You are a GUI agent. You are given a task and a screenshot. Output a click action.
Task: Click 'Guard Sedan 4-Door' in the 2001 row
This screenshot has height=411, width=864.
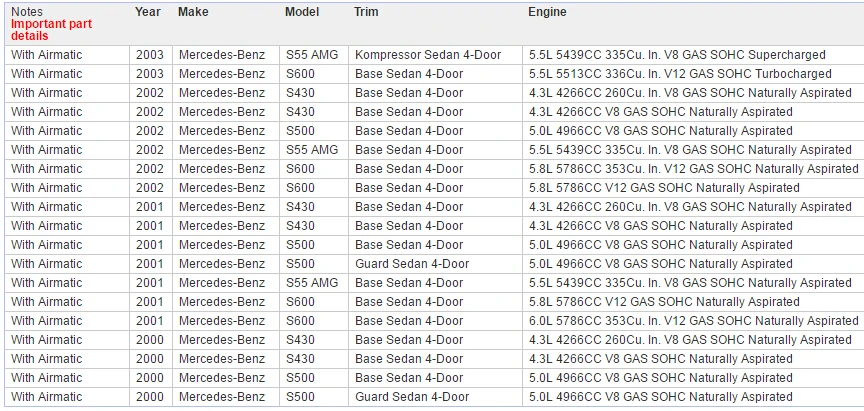(x=412, y=264)
